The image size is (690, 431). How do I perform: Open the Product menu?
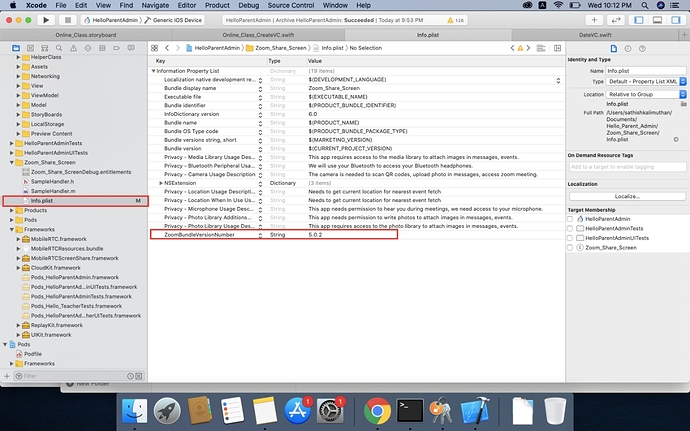tap(217, 5)
